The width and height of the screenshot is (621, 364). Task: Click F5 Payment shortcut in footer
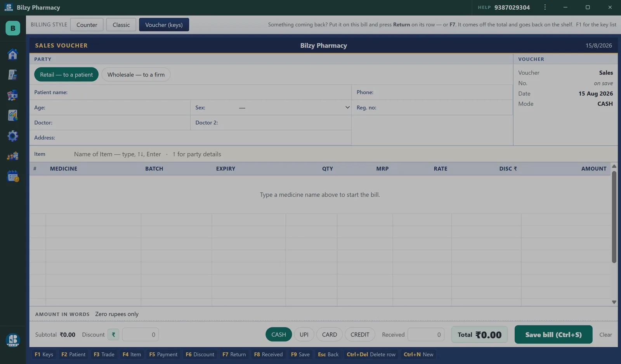click(163, 354)
